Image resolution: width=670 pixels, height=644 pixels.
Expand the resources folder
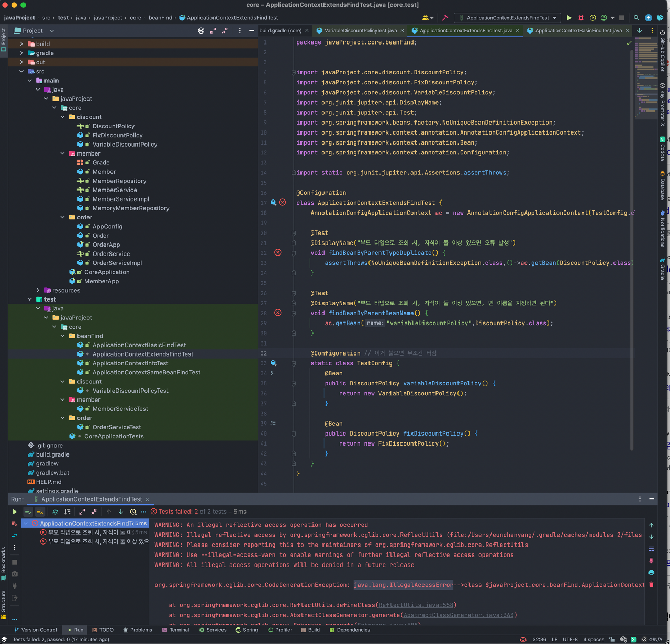point(38,291)
